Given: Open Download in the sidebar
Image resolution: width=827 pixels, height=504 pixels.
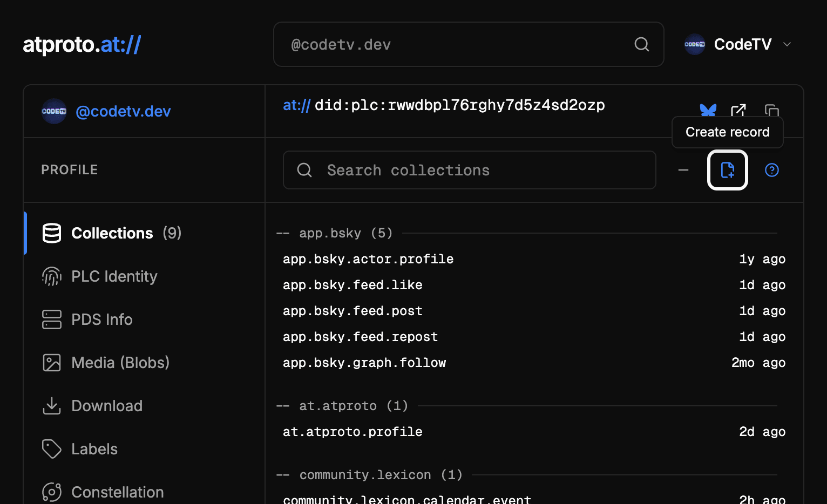Looking at the screenshot, I should (x=144, y=406).
